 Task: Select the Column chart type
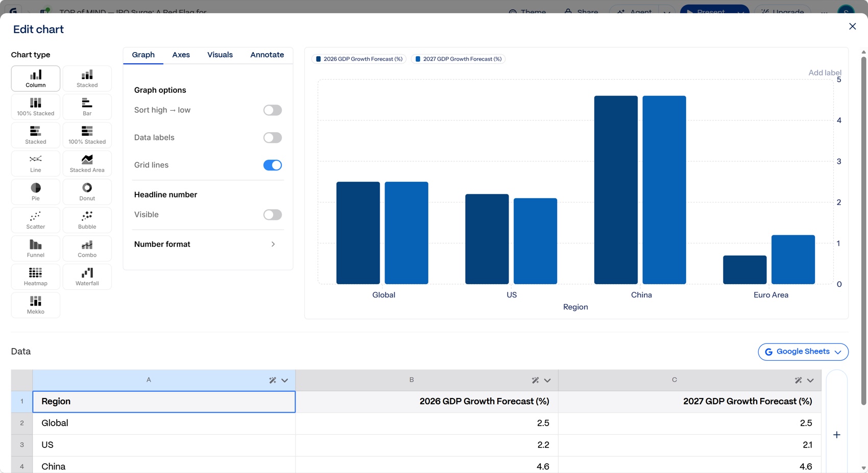click(36, 79)
